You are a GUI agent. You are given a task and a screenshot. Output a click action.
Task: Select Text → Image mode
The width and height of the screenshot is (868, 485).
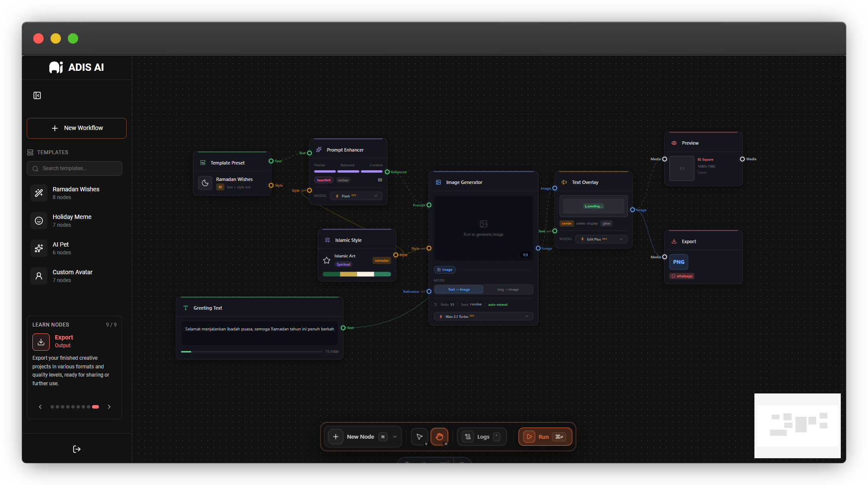pos(459,290)
